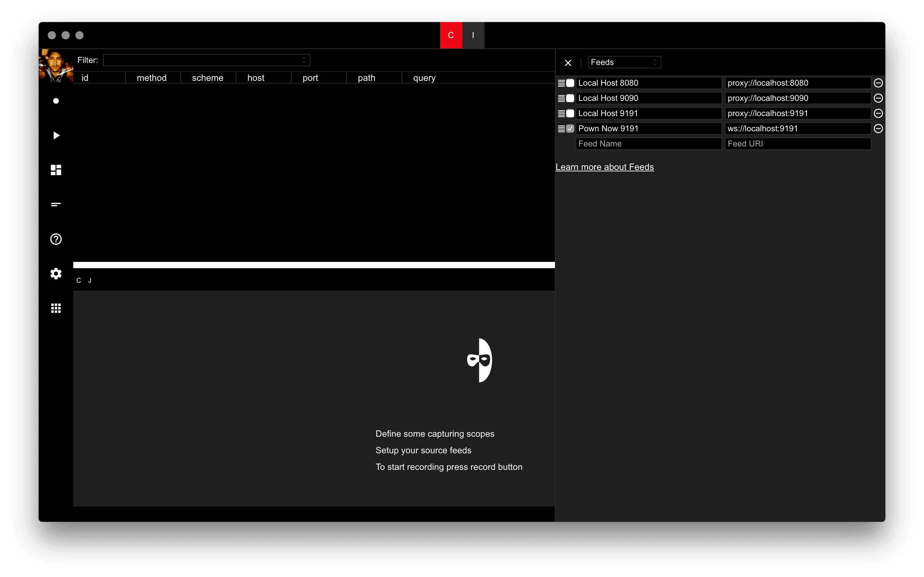Switch to the red C tab

[x=451, y=35]
